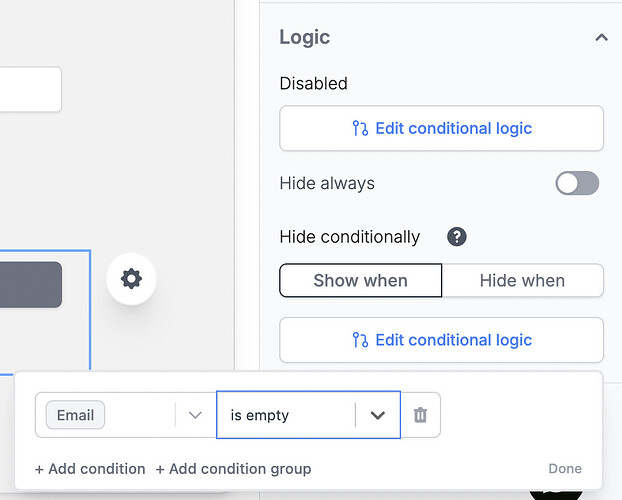Select the gray button on the canvas
The width and height of the screenshot is (622, 500).
(x=30, y=285)
